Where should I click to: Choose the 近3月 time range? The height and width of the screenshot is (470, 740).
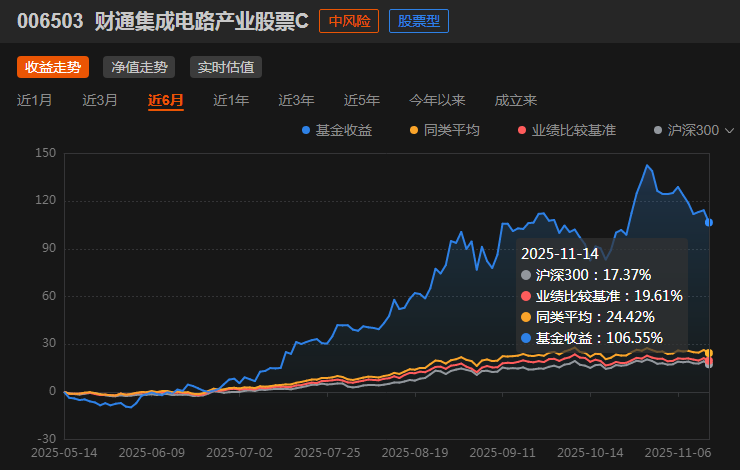(x=100, y=100)
